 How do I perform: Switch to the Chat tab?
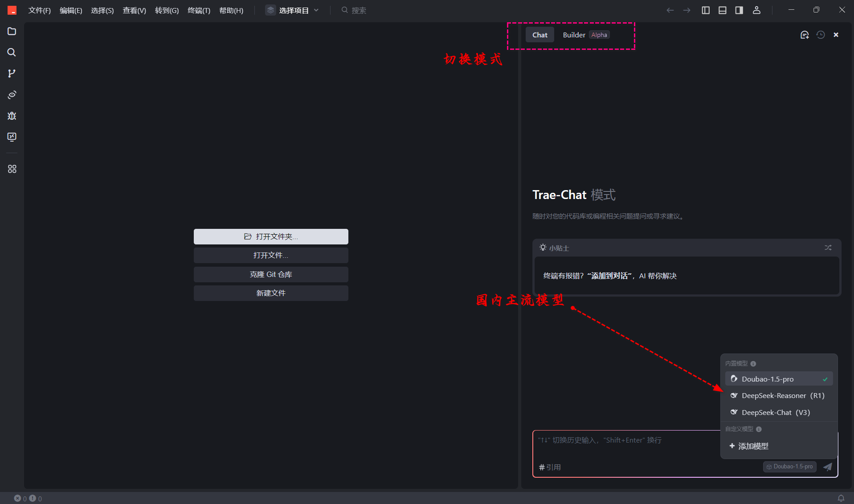click(x=540, y=35)
